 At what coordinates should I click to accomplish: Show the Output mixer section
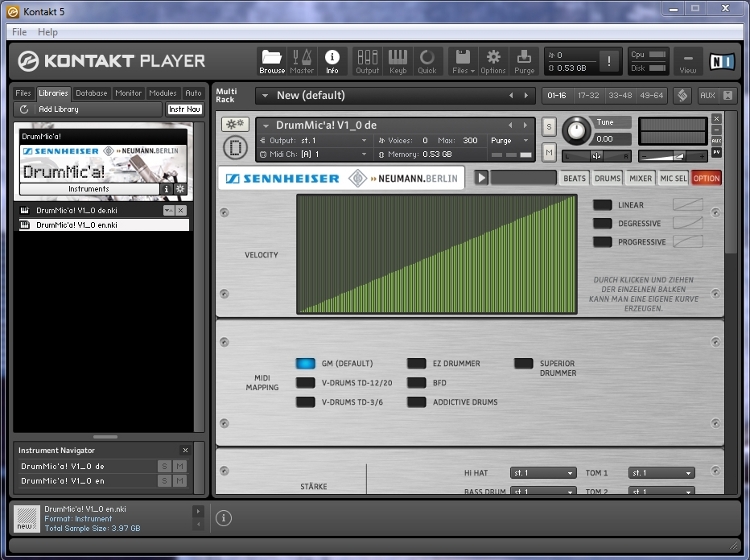pyautogui.click(x=367, y=62)
